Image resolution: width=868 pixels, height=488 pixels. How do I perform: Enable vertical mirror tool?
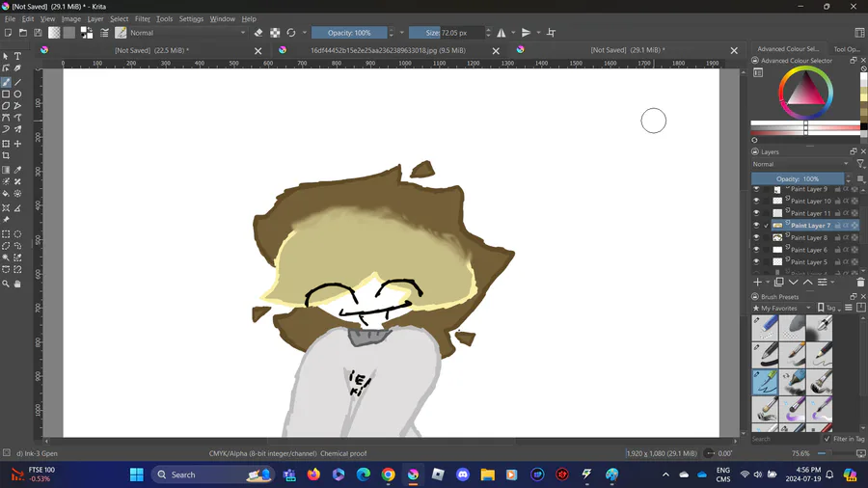[527, 33]
